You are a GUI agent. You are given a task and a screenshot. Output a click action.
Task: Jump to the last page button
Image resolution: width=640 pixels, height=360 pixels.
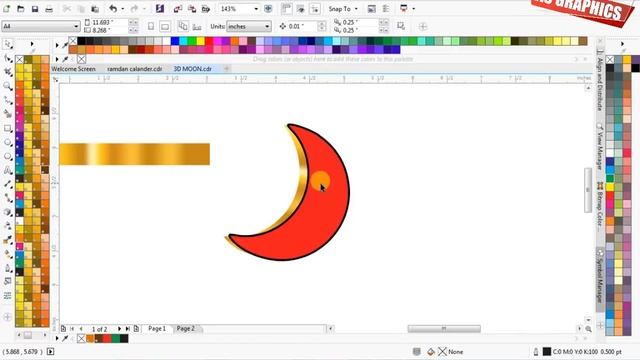click(127, 329)
